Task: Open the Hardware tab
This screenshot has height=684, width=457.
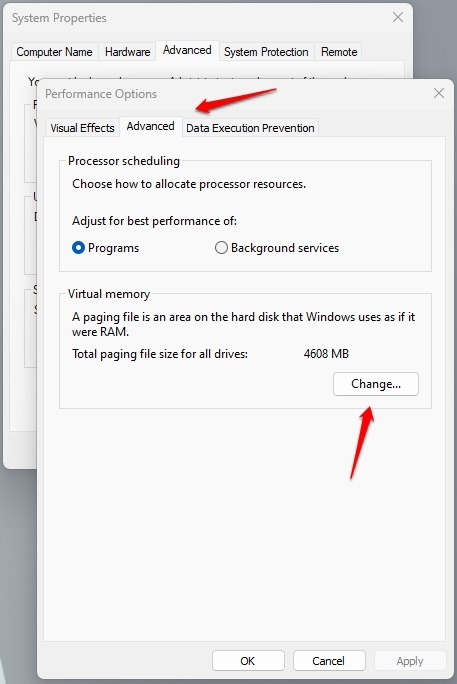Action: click(127, 52)
